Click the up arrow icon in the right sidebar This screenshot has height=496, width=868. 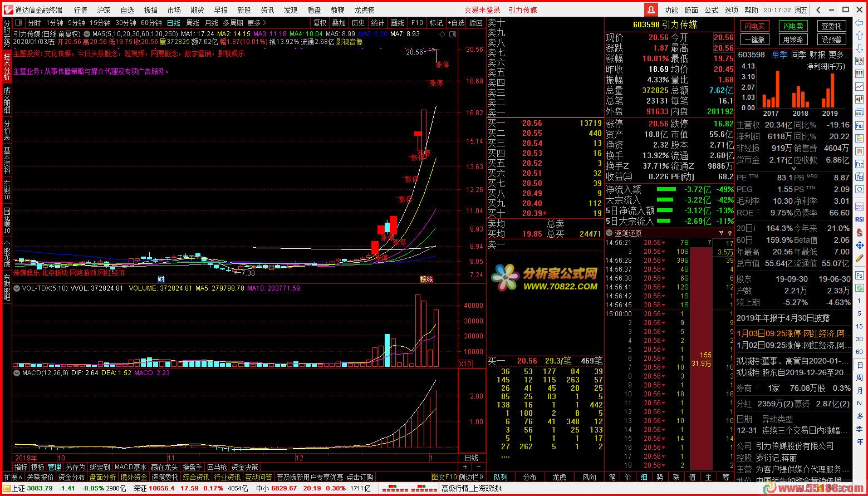coord(860,35)
